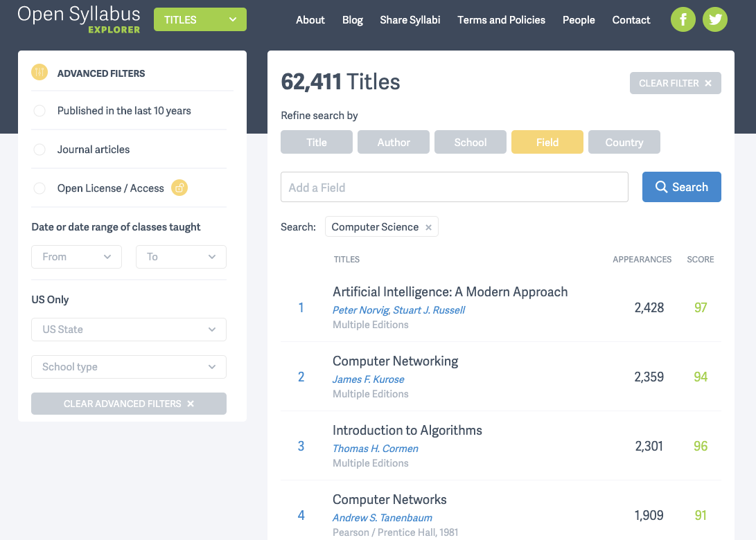Open author Peter Norvig, Stuart J. Russell
The image size is (756, 540).
coord(398,310)
